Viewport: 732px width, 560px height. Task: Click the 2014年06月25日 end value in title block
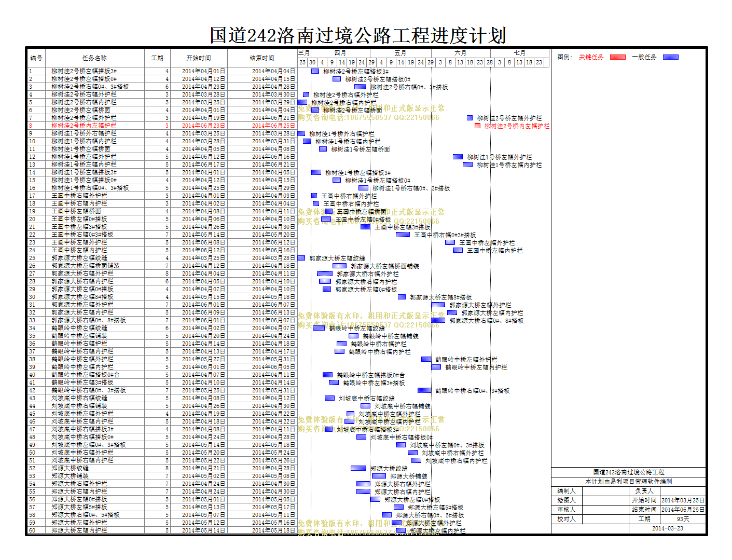coord(683,510)
